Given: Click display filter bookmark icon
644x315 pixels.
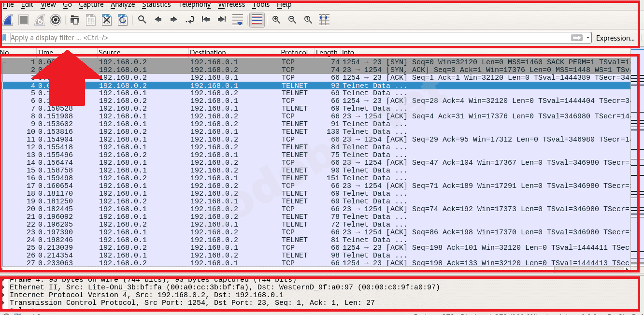Looking at the screenshot, I should coord(5,38).
